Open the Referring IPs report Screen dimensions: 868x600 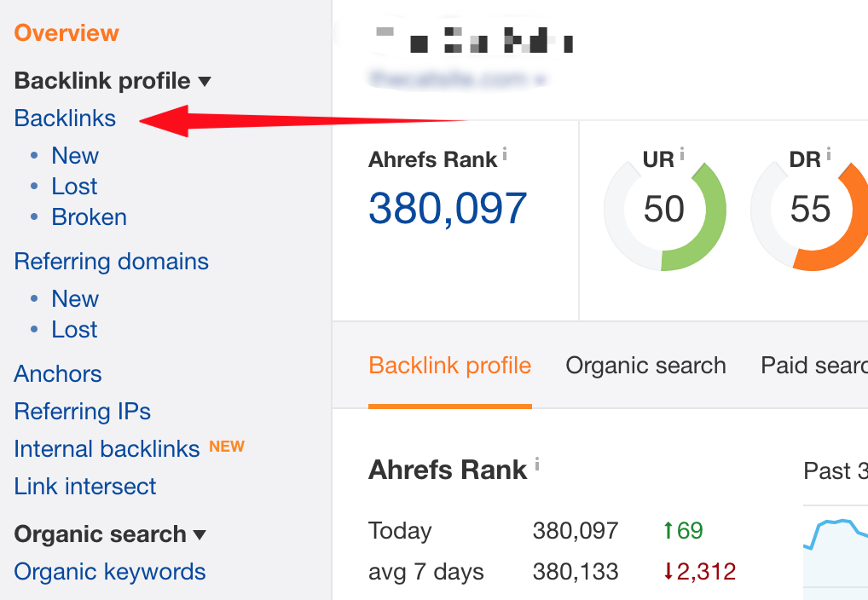tap(83, 412)
